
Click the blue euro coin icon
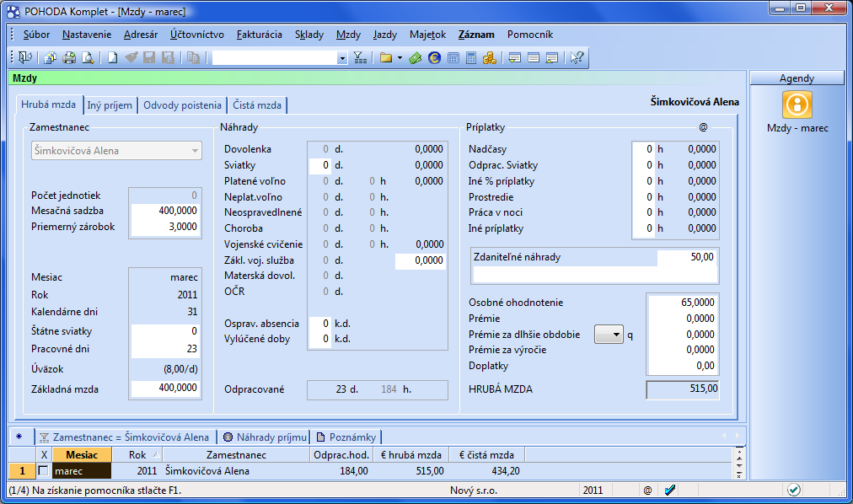(x=434, y=57)
